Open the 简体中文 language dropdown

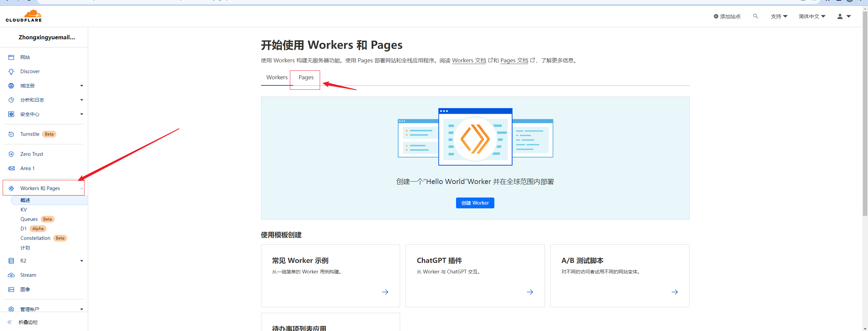812,16
